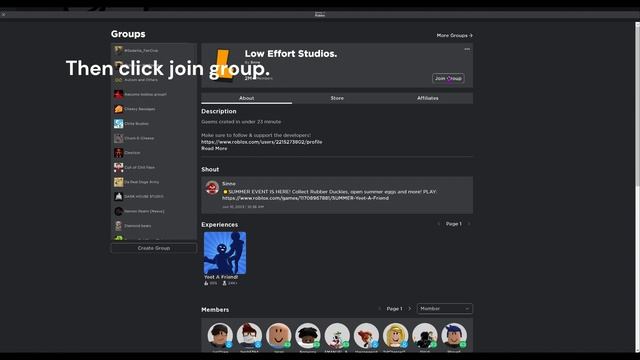This screenshot has width=640, height=360.
Task: Go to next Members page arrow
Action: coord(410,309)
